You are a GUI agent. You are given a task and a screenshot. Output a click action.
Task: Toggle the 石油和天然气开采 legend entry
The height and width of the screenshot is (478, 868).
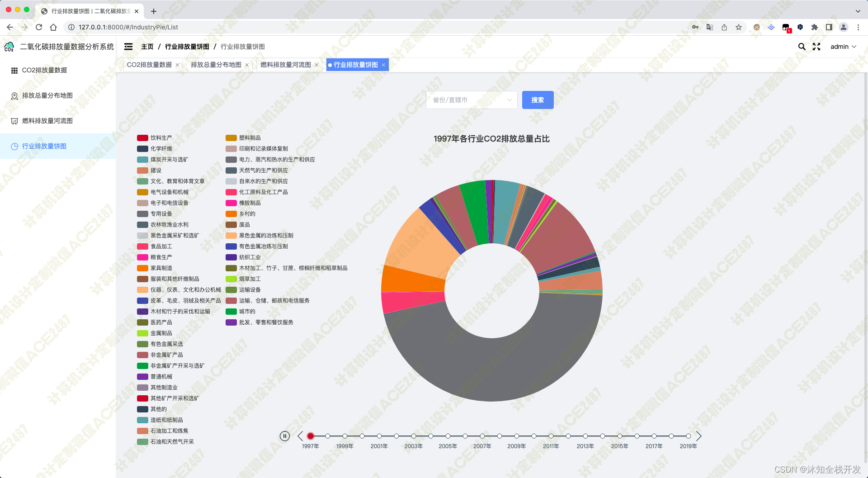click(x=165, y=442)
